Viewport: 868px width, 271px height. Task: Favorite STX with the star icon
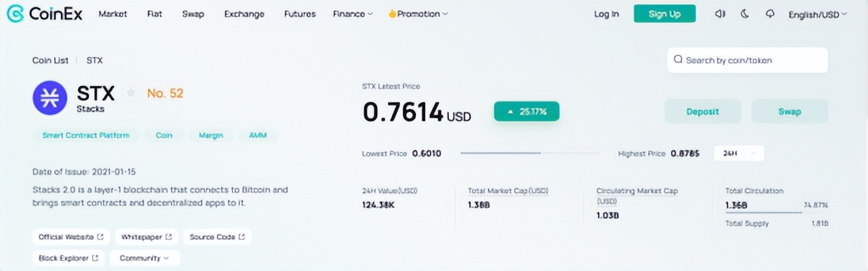pos(132,93)
